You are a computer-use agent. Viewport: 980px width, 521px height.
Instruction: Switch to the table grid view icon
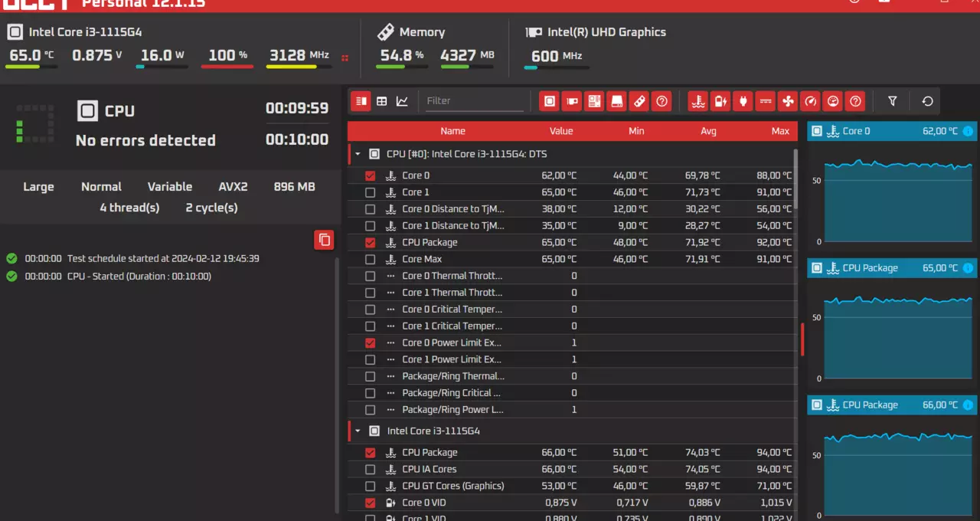click(381, 101)
